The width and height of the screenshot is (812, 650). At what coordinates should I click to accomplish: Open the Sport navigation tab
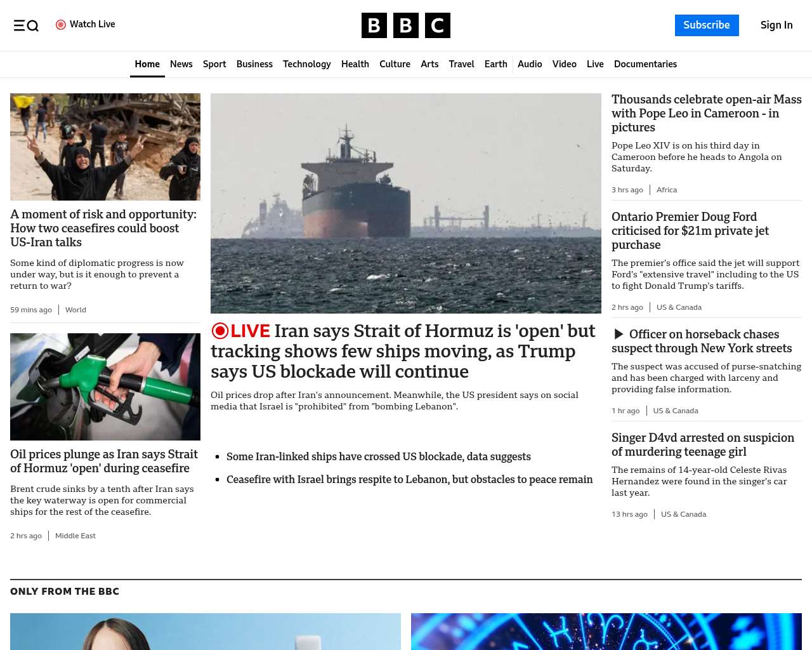pyautogui.click(x=214, y=64)
